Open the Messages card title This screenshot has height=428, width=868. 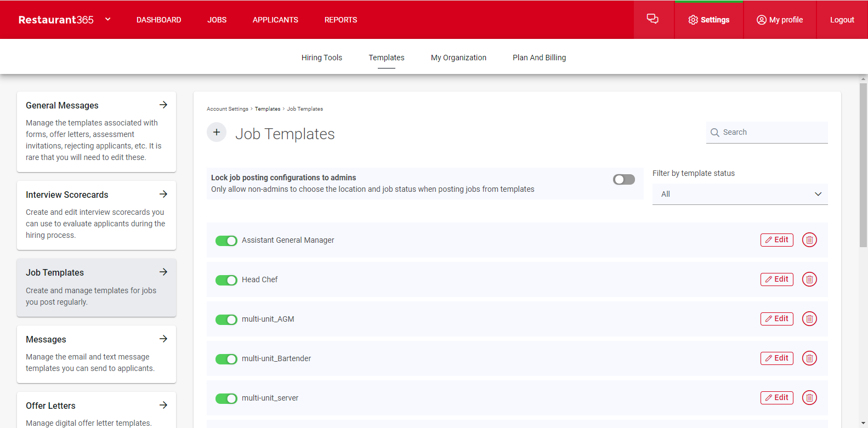46,339
